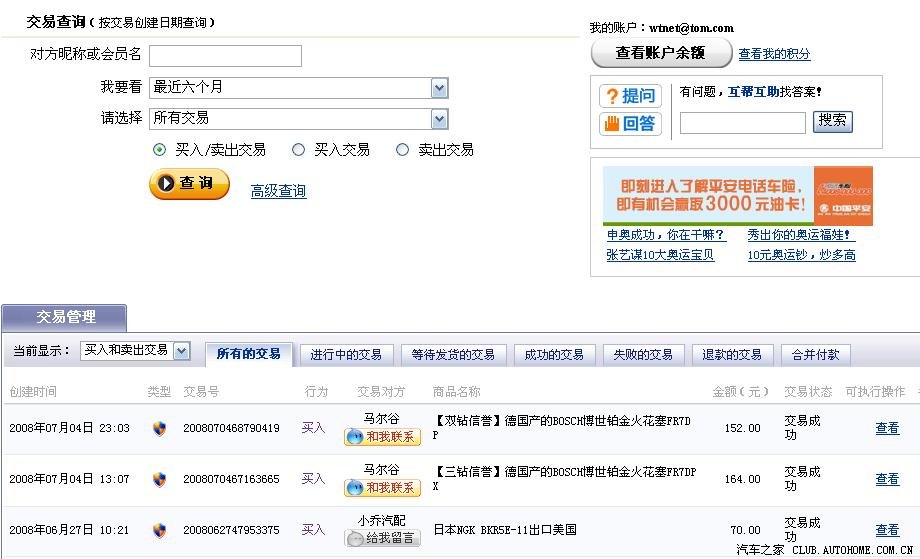Viewport: 920px width, 559px height.
Task: Switch to the 成功的交易 tab
Action: tap(555, 355)
